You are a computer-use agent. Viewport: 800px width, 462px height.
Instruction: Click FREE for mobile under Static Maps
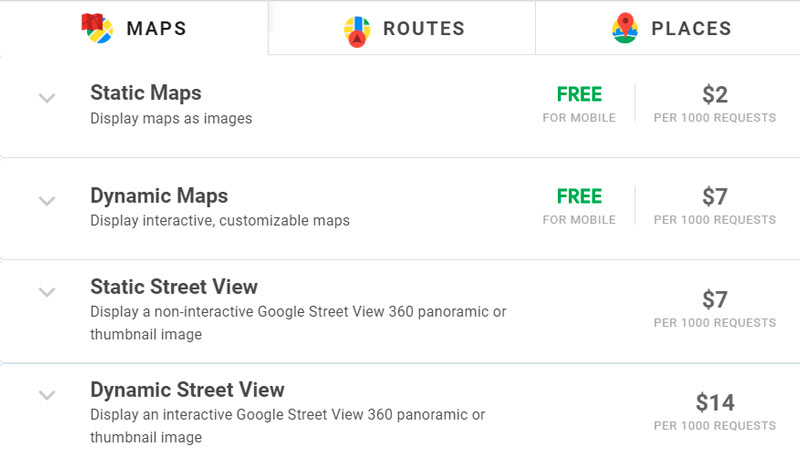(x=579, y=104)
